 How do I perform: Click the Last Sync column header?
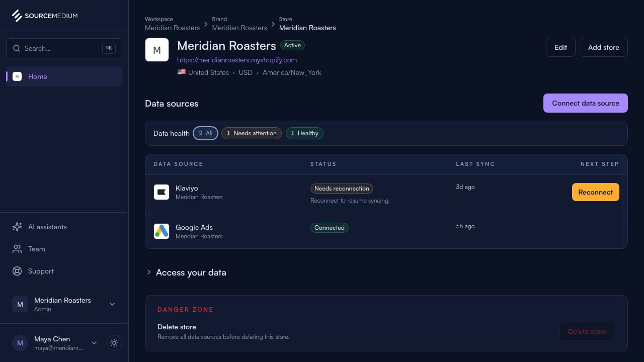point(475,164)
